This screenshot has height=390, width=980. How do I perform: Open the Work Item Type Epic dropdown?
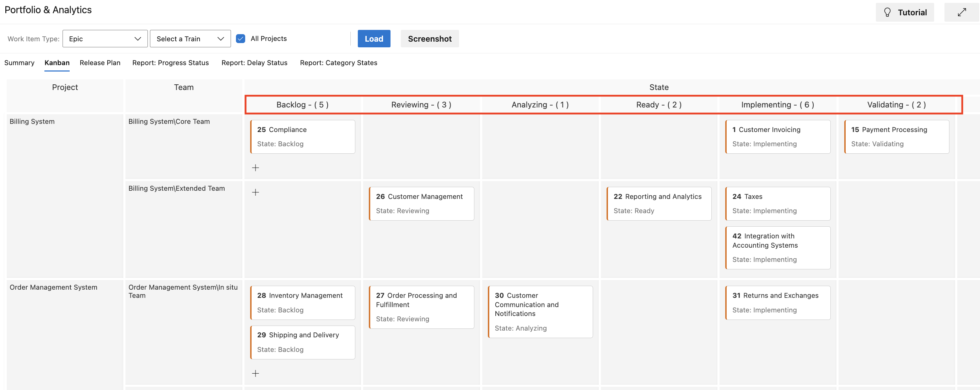click(104, 38)
